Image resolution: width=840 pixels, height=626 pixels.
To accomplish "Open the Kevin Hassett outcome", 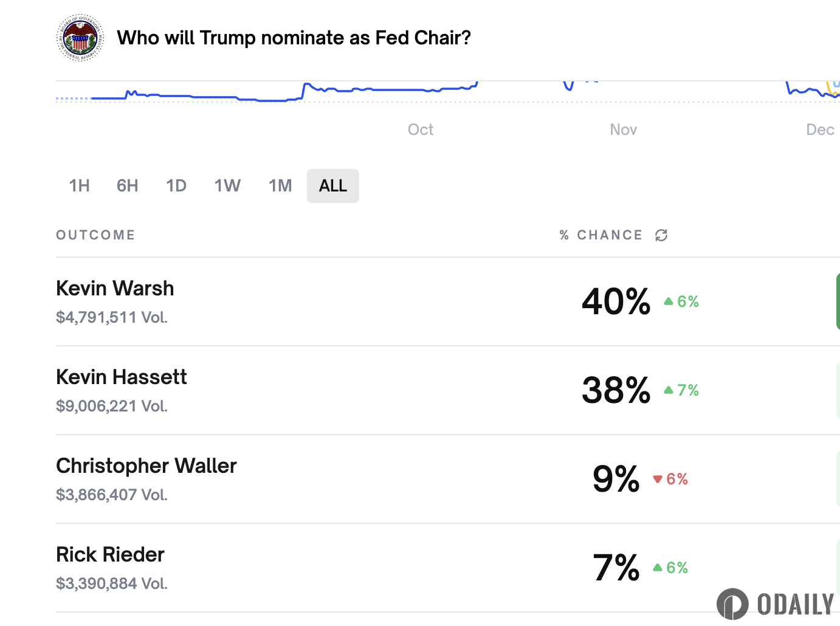I will tap(121, 377).
